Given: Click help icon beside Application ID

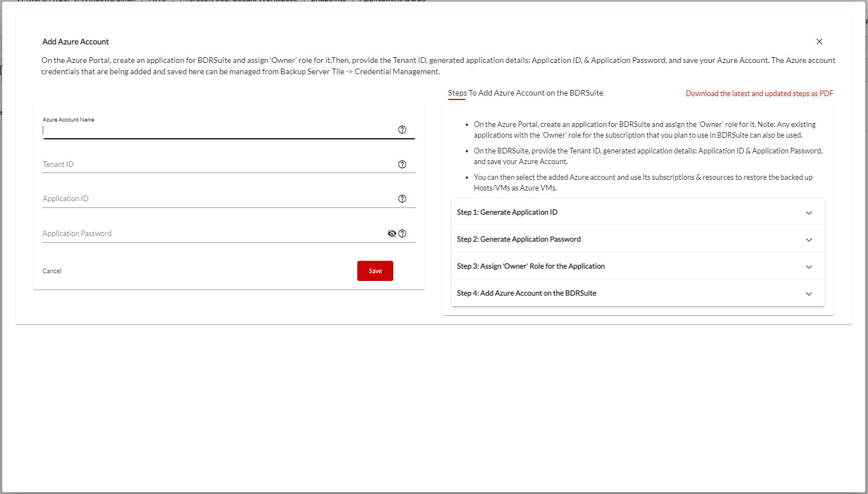Looking at the screenshot, I should pos(402,198).
